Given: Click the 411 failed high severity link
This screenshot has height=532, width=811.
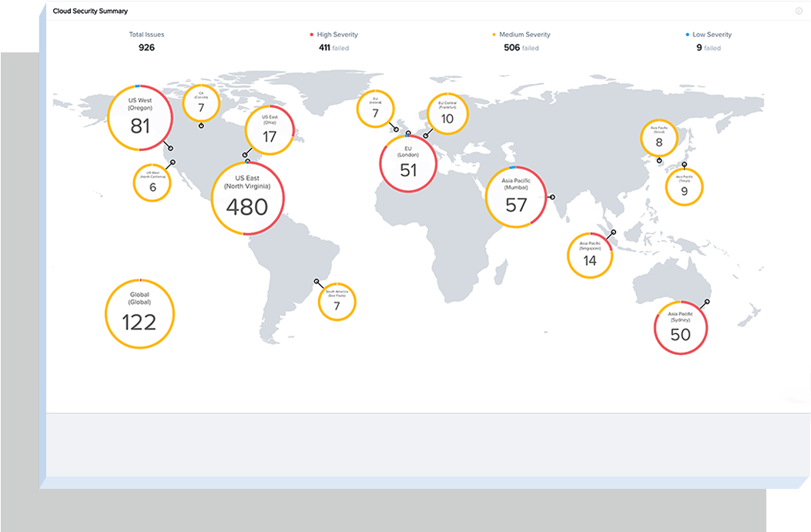Looking at the screenshot, I should (x=333, y=48).
